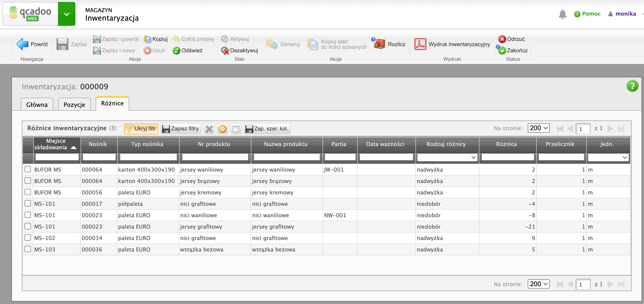The height and width of the screenshot is (304, 644).
Task: Click the Nr produktu filter input
Action: pos(215,157)
